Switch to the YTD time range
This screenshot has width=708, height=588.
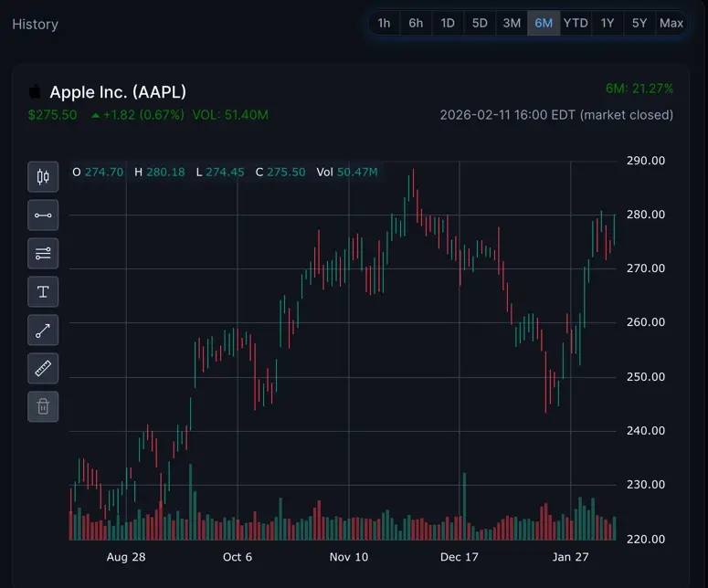pyautogui.click(x=576, y=23)
